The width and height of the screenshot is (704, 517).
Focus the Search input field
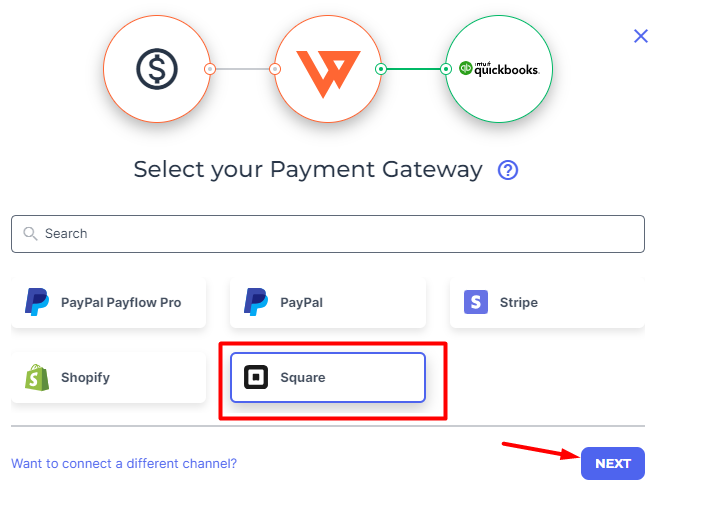328,234
